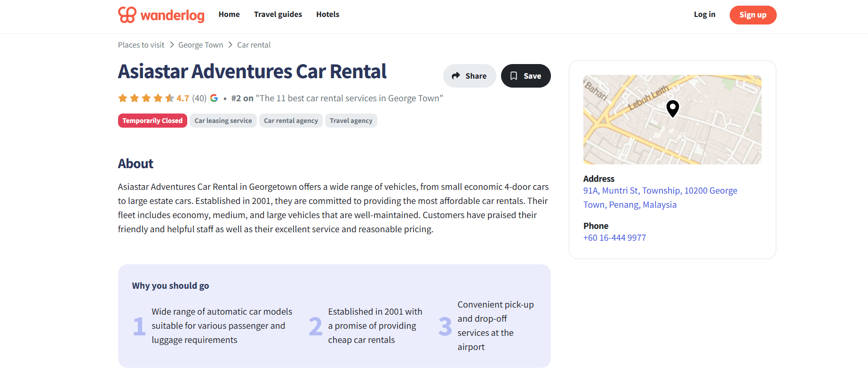
Task: Click the Why you should go heading
Action: click(170, 285)
